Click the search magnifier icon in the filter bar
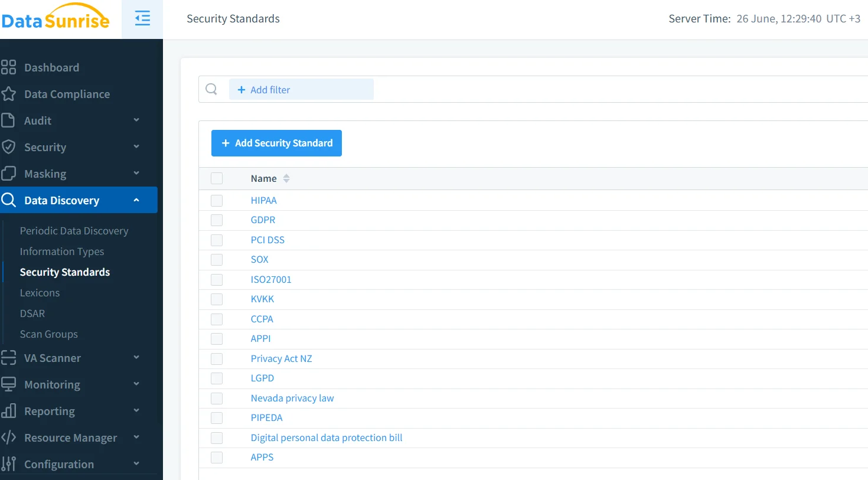This screenshot has width=868, height=480. coord(211,89)
